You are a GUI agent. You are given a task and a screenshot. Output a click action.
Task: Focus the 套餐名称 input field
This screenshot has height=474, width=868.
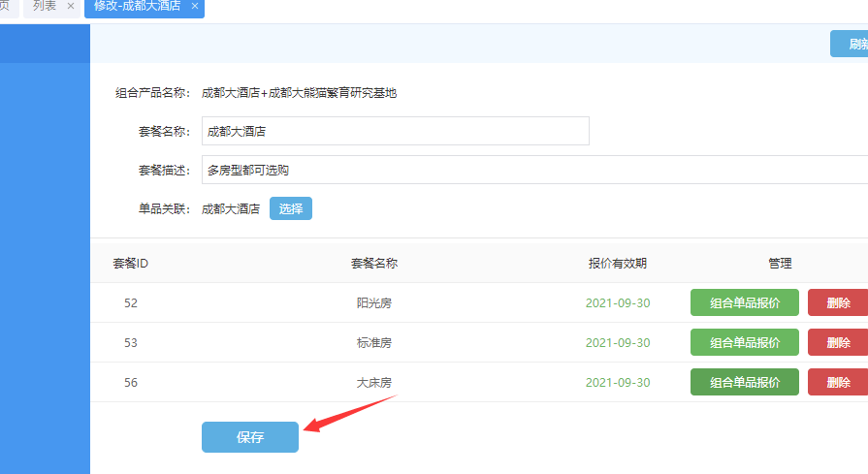[x=395, y=131]
